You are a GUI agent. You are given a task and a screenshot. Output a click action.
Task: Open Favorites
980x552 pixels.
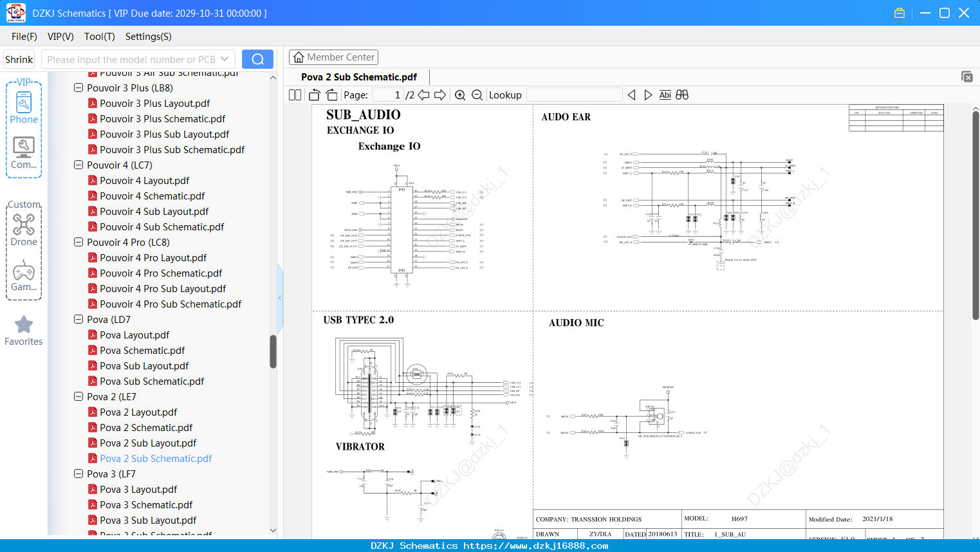click(24, 331)
